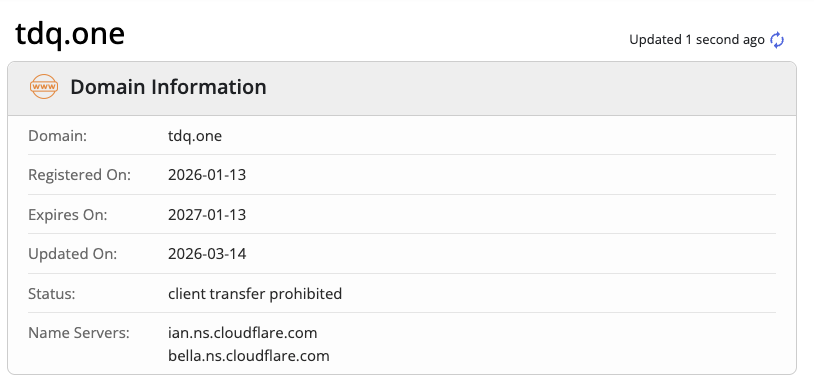Click the Domain Information header title
The width and height of the screenshot is (814, 390).
coord(168,87)
